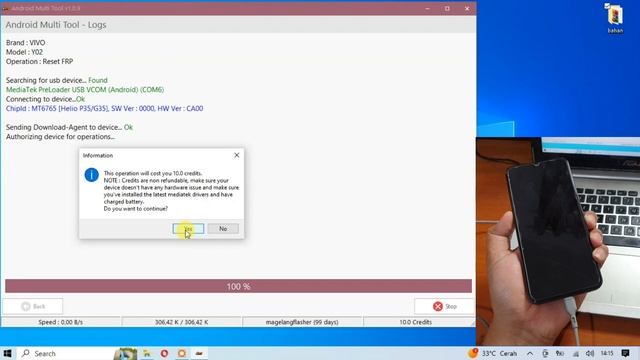Click the red Stop X icon
Image resolution: width=640 pixels, height=360 pixels.
pyautogui.click(x=438, y=306)
